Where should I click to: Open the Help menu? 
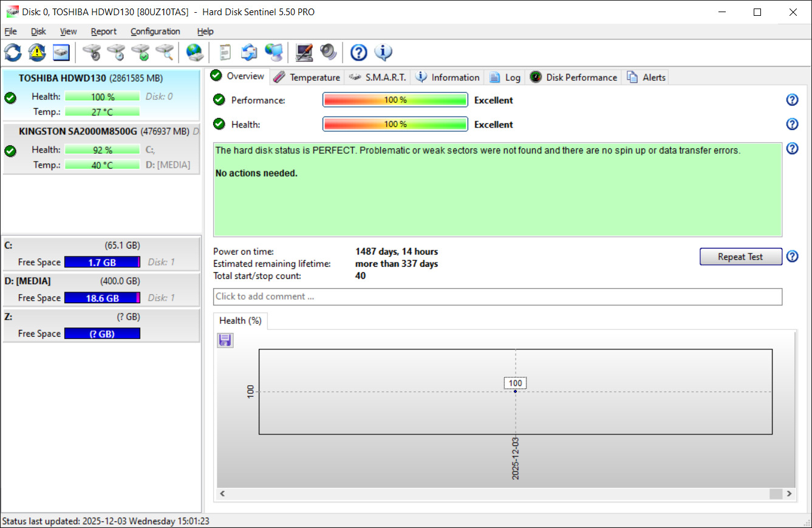(205, 32)
